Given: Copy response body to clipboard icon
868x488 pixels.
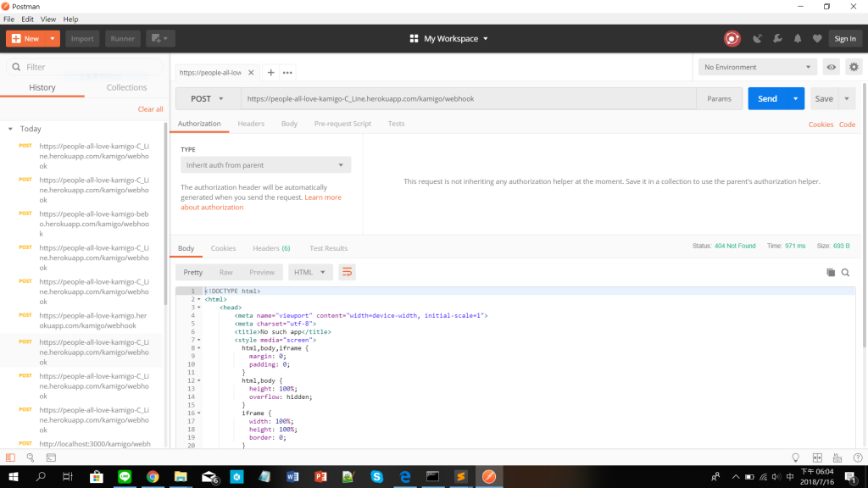Looking at the screenshot, I should coord(831,272).
